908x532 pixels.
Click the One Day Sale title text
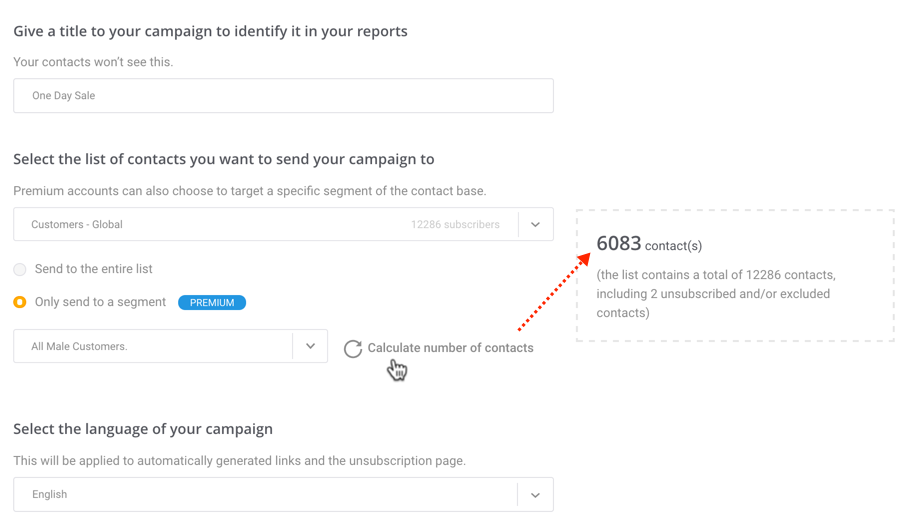coord(64,96)
